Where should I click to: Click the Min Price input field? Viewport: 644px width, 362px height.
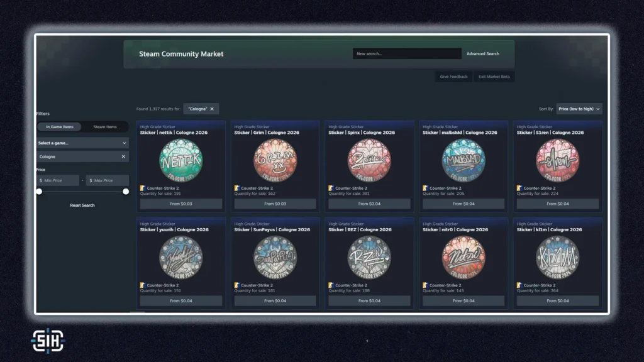57,180
